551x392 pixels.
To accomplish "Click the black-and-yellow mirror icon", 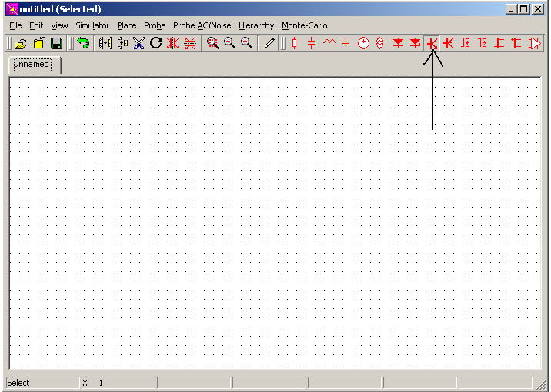I will click(x=105, y=44).
